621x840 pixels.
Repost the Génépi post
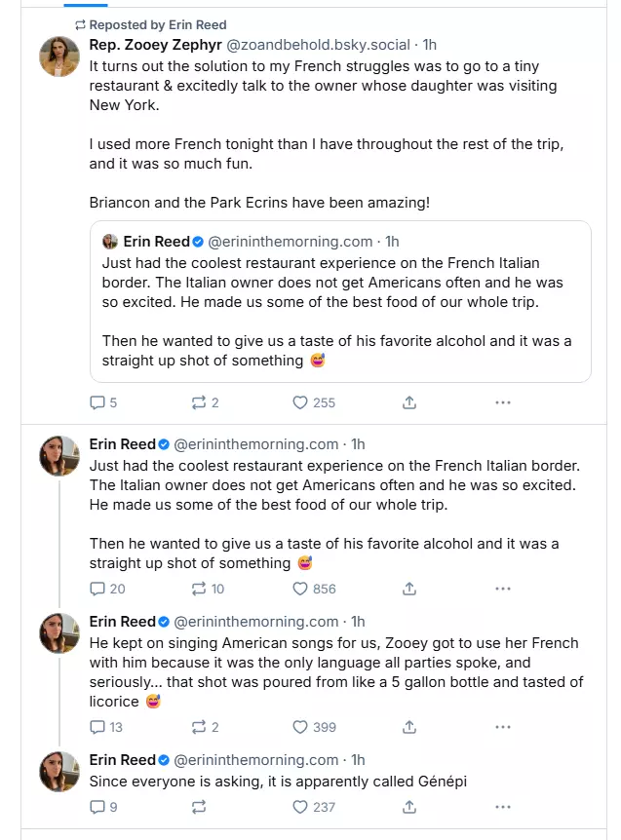point(200,807)
